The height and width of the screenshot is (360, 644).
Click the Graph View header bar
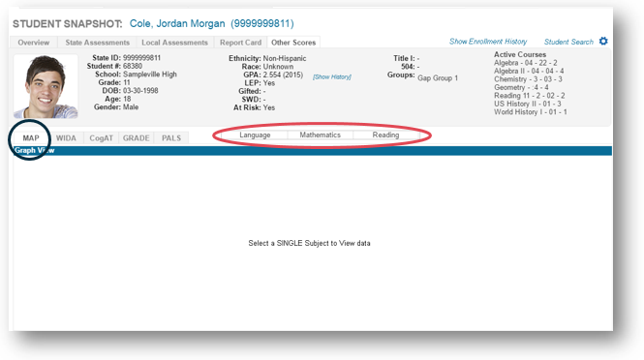coord(313,150)
